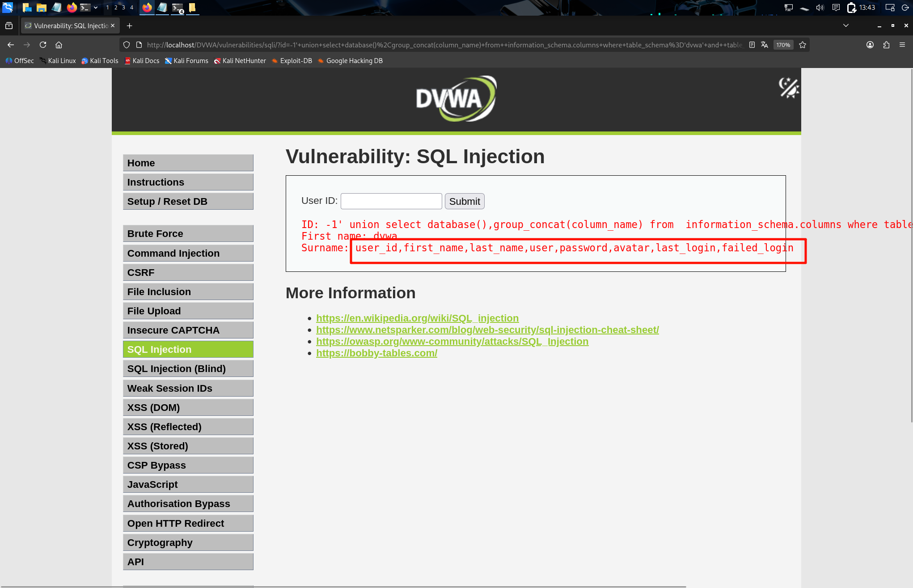Bookmark page with star icon
This screenshot has height=588, width=913.
[x=803, y=45]
